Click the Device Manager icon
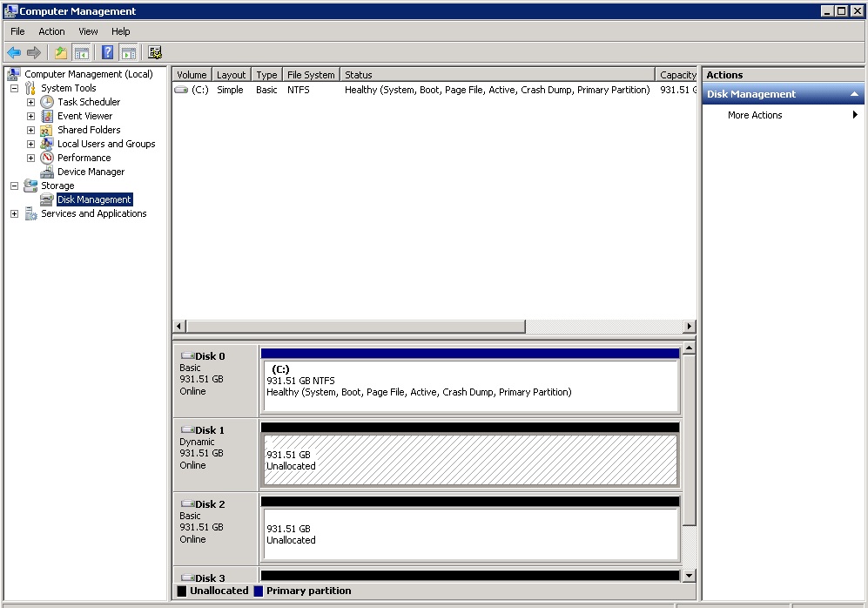The width and height of the screenshot is (868, 608). pyautogui.click(x=47, y=172)
